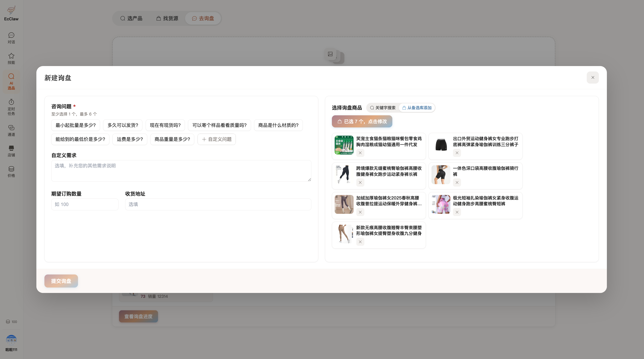Open the 啦啦111 user avatar
This screenshot has height=359, width=644.
[x=11, y=340]
